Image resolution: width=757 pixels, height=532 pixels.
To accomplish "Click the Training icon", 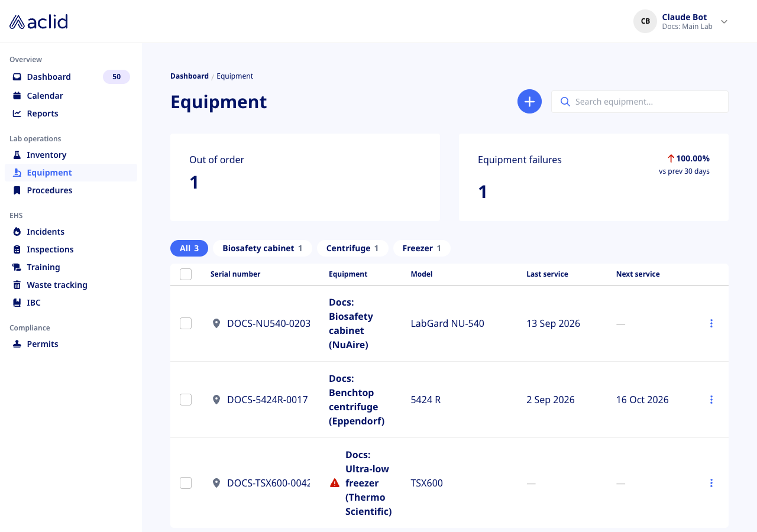I will [17, 267].
